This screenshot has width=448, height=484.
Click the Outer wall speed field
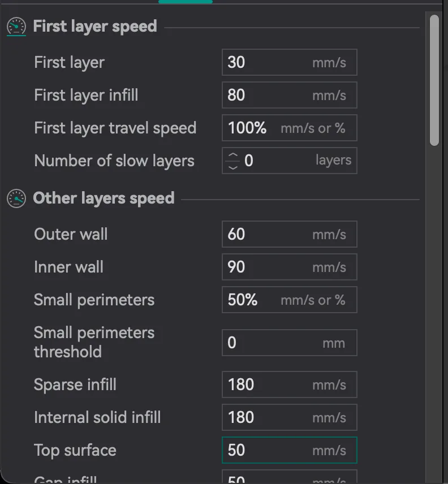pos(289,234)
